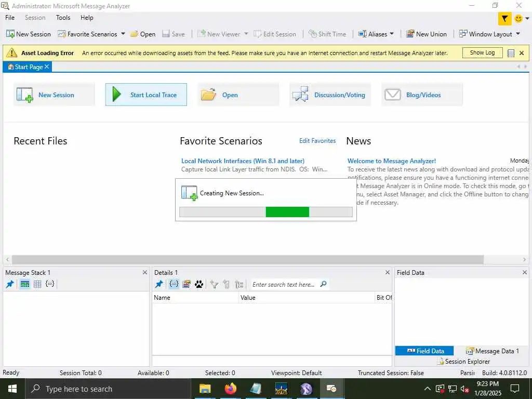Viewport: 532px width, 399px height.
Task: Click the muted speaker tray icon
Action: [465, 389]
